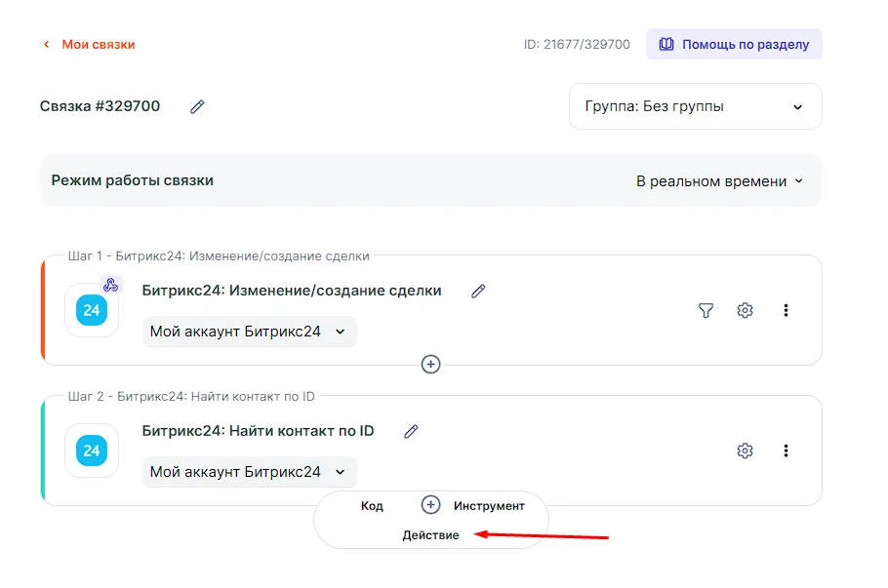Image resolution: width=888 pixels, height=588 pixels.
Task: Click the webhook badge on step 1 icon
Action: 111,285
